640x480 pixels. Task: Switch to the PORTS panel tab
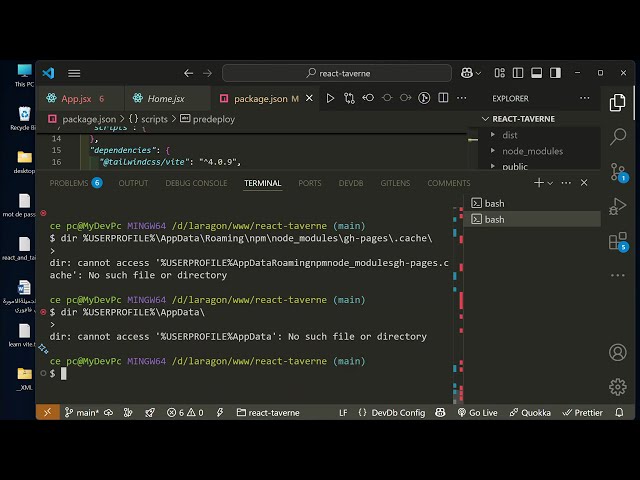310,183
